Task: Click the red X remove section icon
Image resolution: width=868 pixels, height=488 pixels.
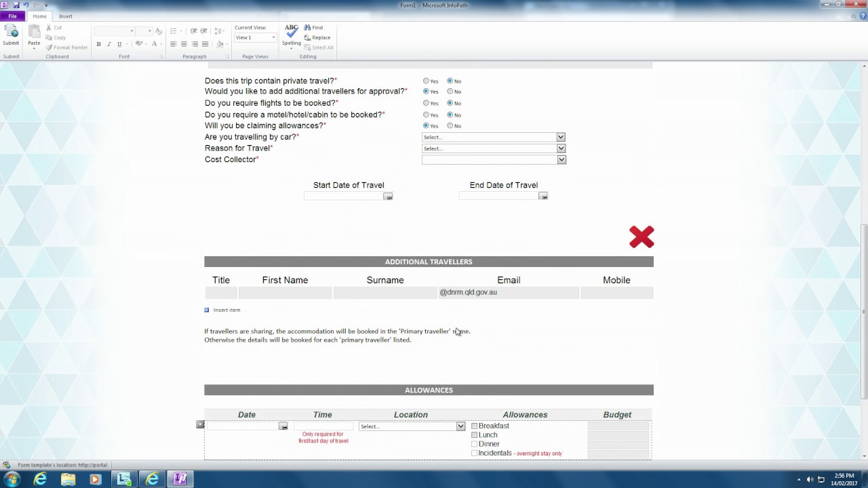Action: point(642,237)
